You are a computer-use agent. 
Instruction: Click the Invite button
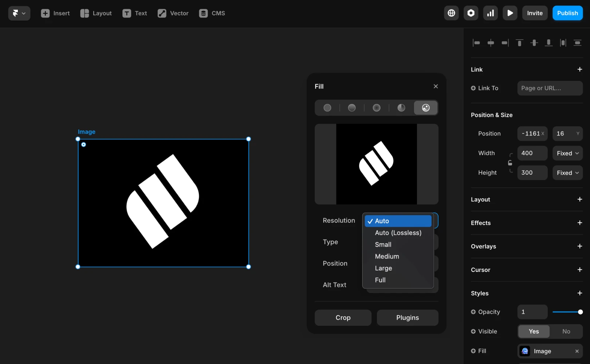[x=535, y=13]
